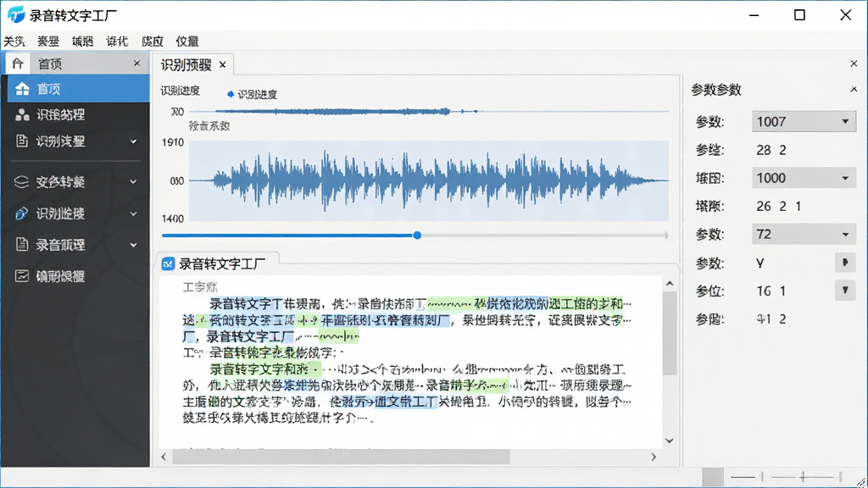Click the value "28 2" in the parameters panel
868x488 pixels.
[x=771, y=150]
